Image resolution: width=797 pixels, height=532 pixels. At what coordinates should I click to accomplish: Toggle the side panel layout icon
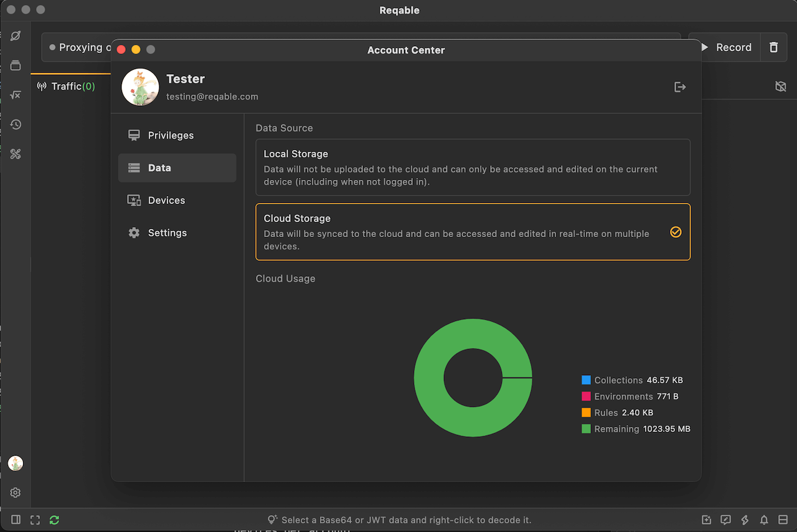pos(16,520)
